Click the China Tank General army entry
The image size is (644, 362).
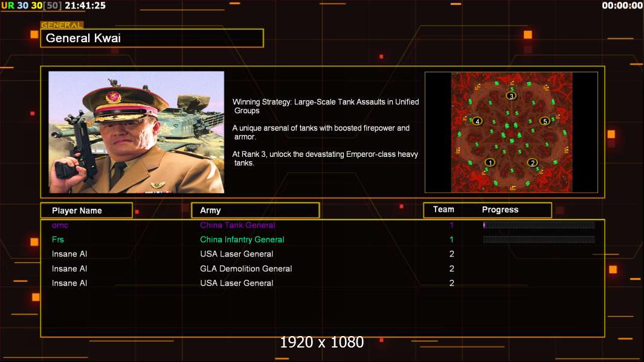point(237,225)
